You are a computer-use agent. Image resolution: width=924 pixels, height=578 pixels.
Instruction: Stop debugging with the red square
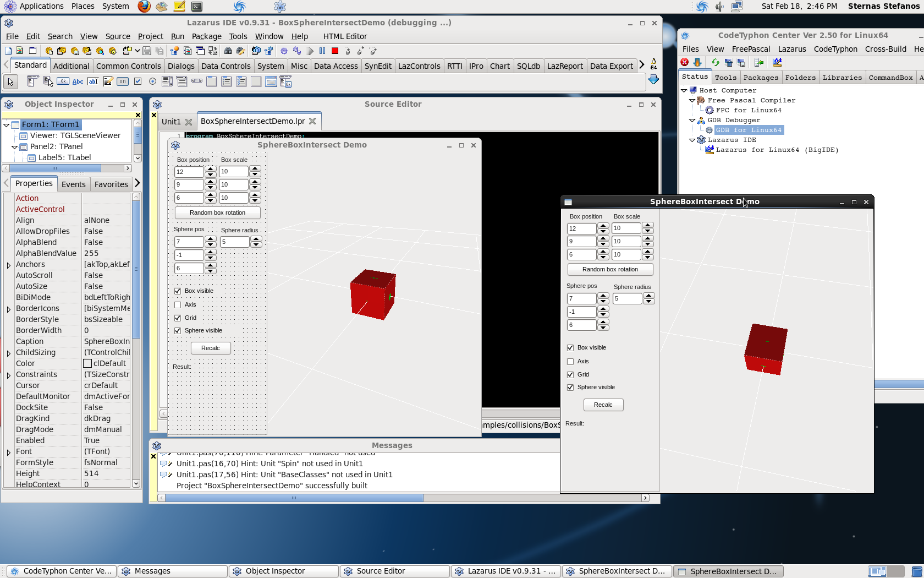coord(335,51)
